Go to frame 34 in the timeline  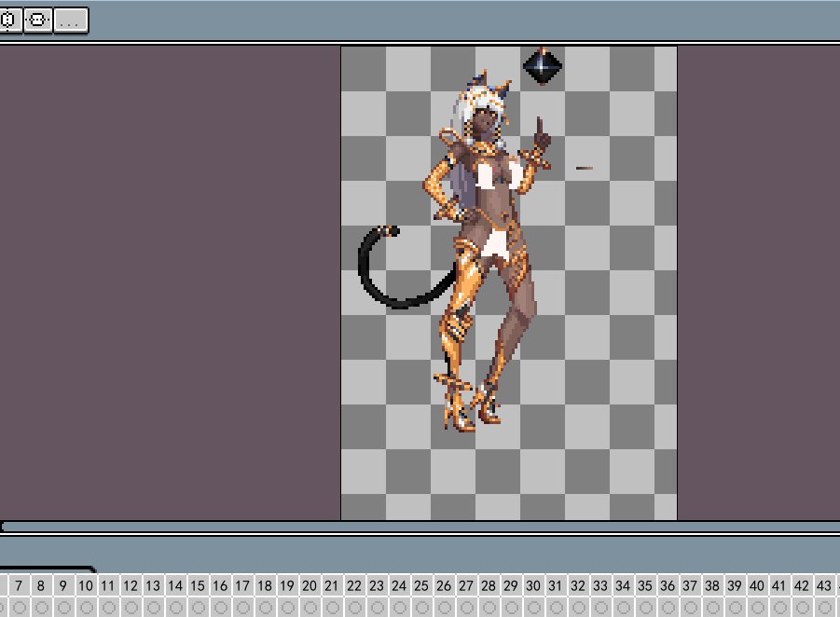point(623,585)
